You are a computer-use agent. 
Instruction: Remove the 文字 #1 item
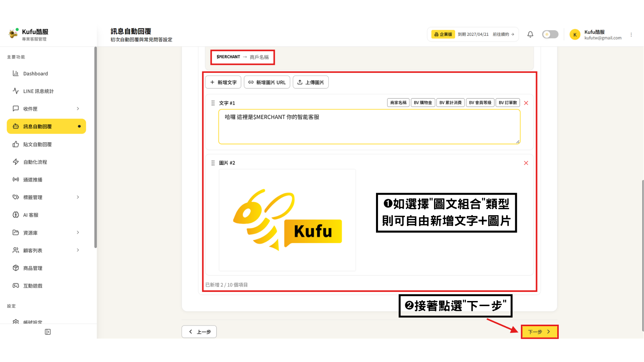click(526, 103)
